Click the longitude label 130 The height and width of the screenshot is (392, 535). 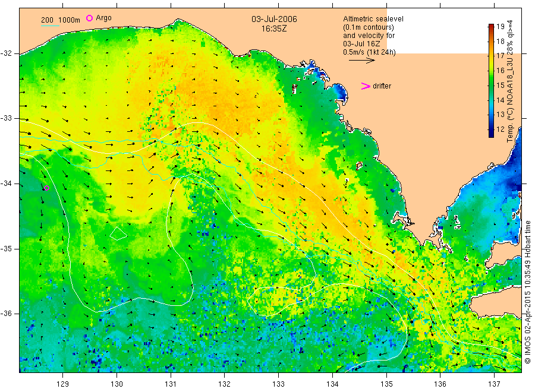pyautogui.click(x=117, y=384)
